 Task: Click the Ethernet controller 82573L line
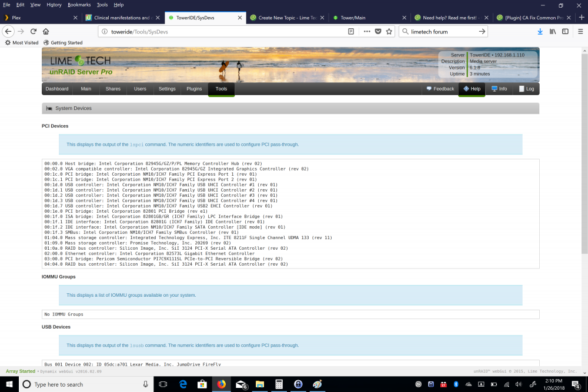[x=149, y=253]
